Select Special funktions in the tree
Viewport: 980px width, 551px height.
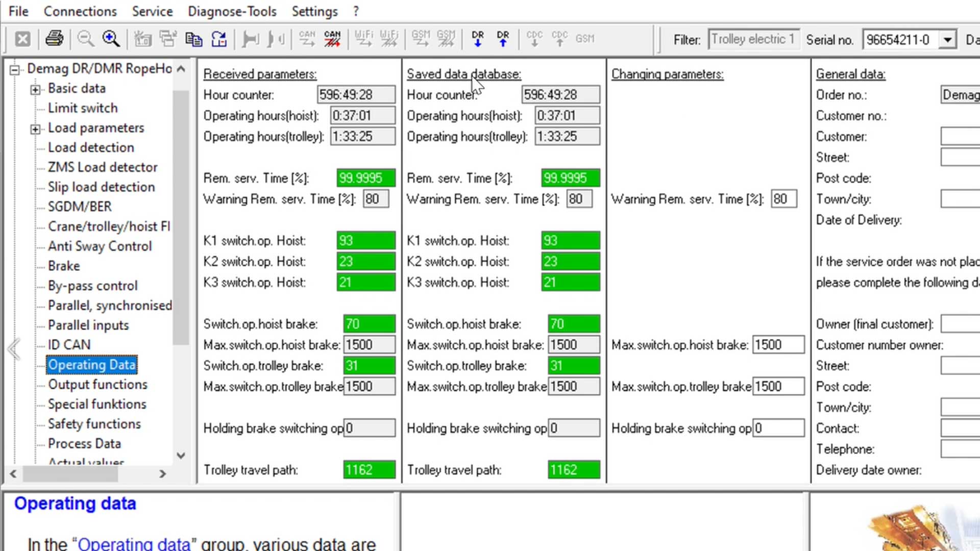click(x=97, y=405)
